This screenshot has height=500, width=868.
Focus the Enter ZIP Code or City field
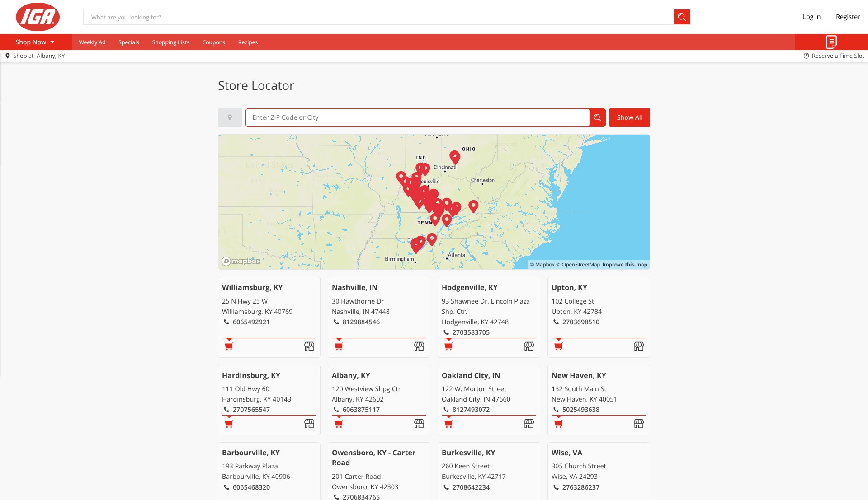[x=417, y=117]
